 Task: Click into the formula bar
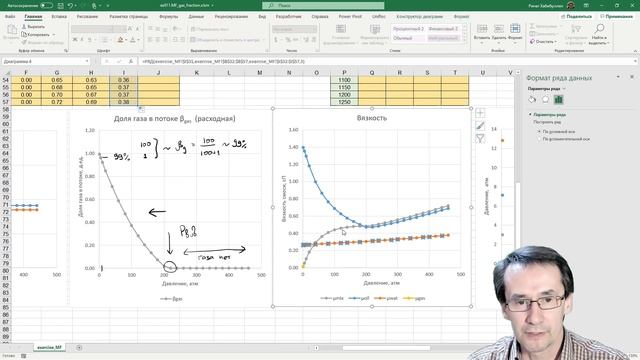pos(386,61)
